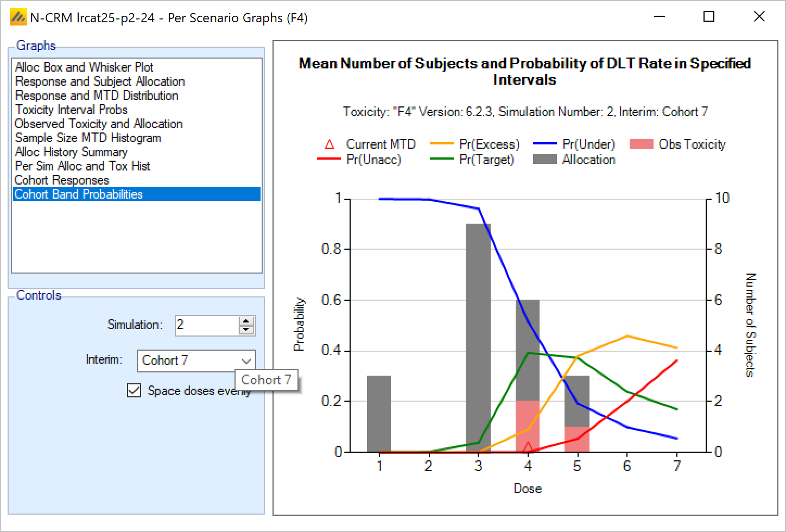Maximize the Per Scenario Graphs window

click(x=708, y=17)
